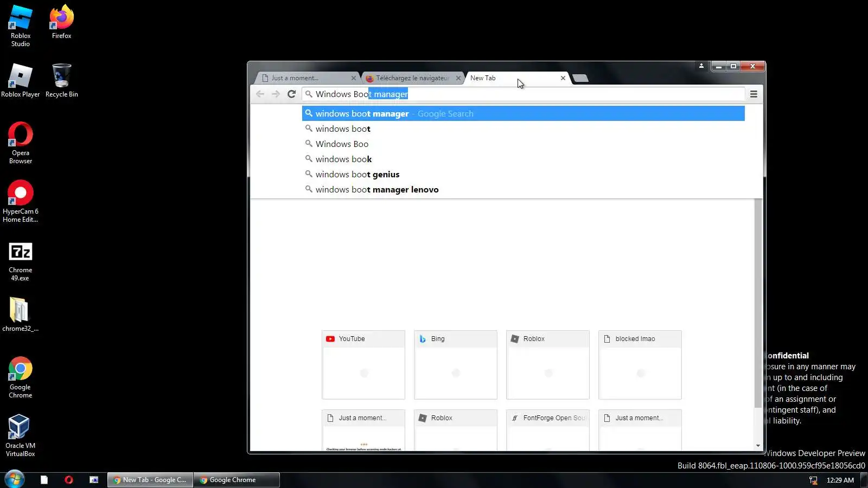Open a new tab with the new-tab button
The image size is (868, 488).
click(580, 78)
